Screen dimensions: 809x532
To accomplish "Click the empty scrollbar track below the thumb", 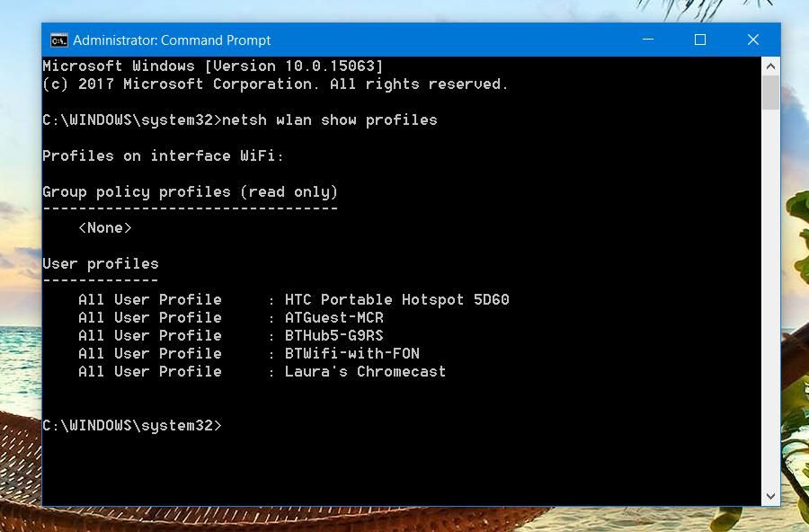I will click(770, 297).
